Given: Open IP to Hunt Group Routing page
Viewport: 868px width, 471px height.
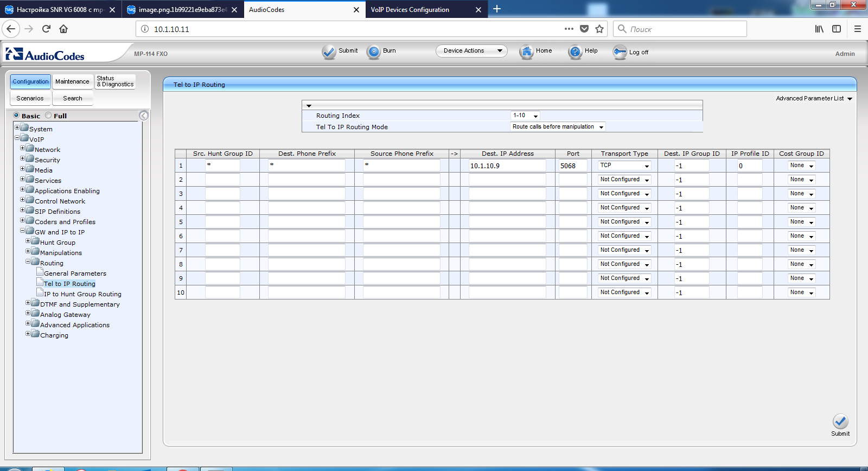Looking at the screenshot, I should tap(82, 294).
